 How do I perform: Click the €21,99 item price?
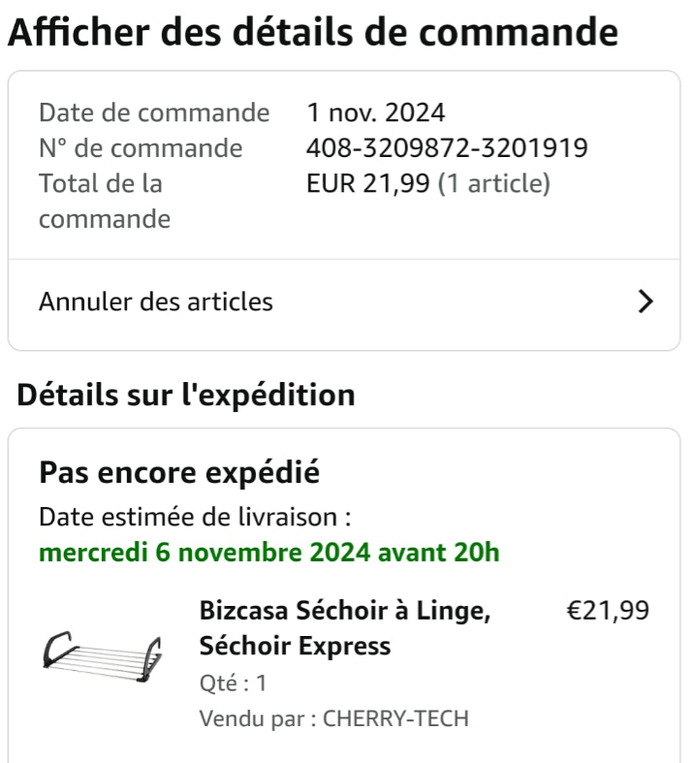tap(608, 611)
